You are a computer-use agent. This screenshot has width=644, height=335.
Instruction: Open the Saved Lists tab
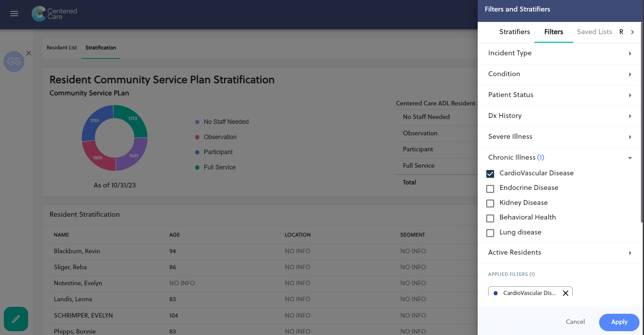pyautogui.click(x=594, y=32)
